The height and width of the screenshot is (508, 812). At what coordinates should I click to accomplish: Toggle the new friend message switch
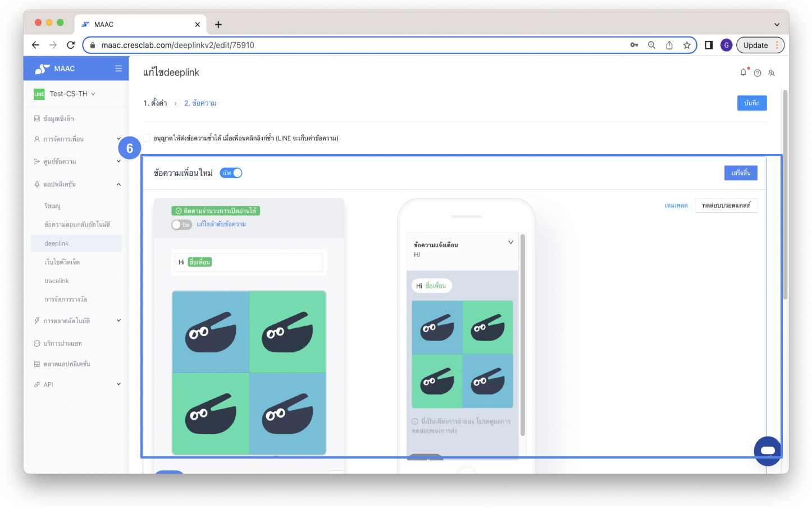pyautogui.click(x=231, y=173)
